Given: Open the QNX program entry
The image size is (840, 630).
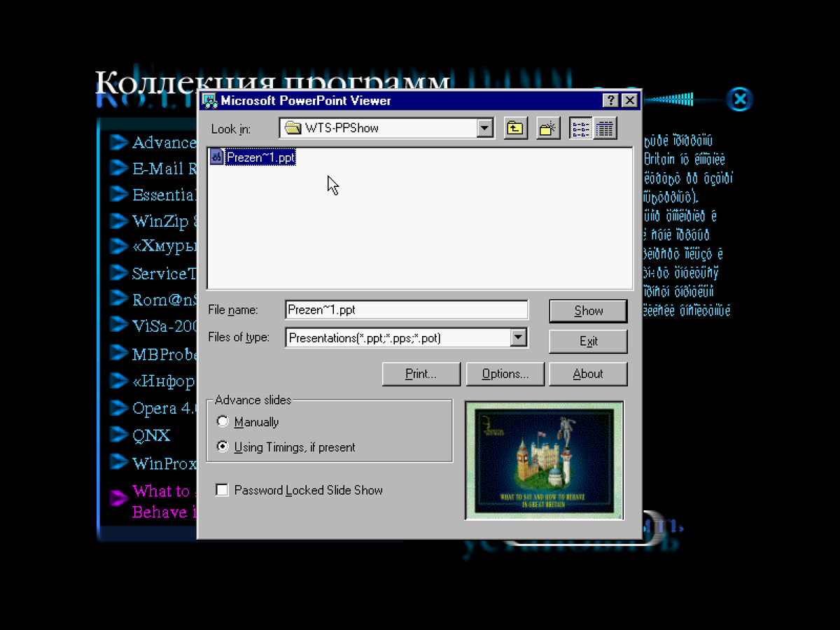Looking at the screenshot, I should click(x=151, y=435).
